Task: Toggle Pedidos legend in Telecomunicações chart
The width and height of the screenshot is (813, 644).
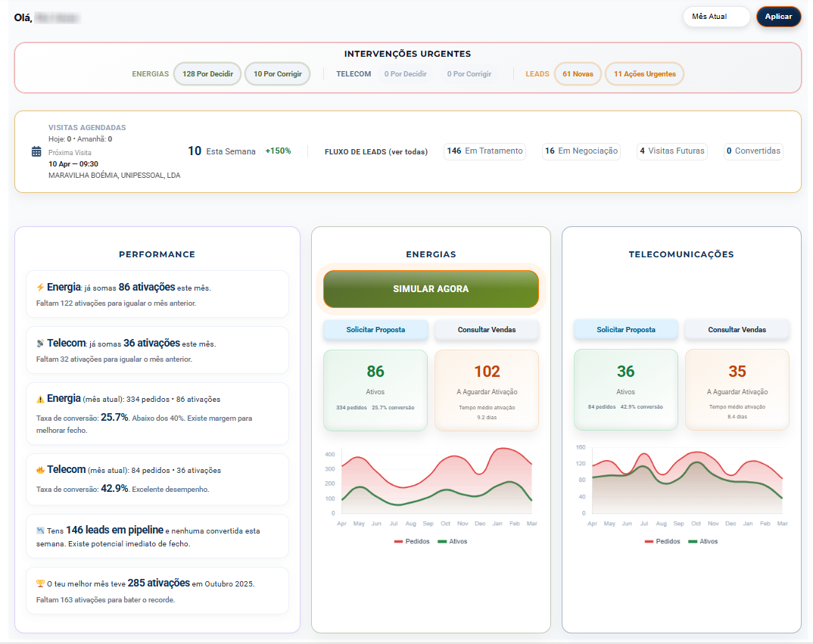Action: click(x=662, y=542)
